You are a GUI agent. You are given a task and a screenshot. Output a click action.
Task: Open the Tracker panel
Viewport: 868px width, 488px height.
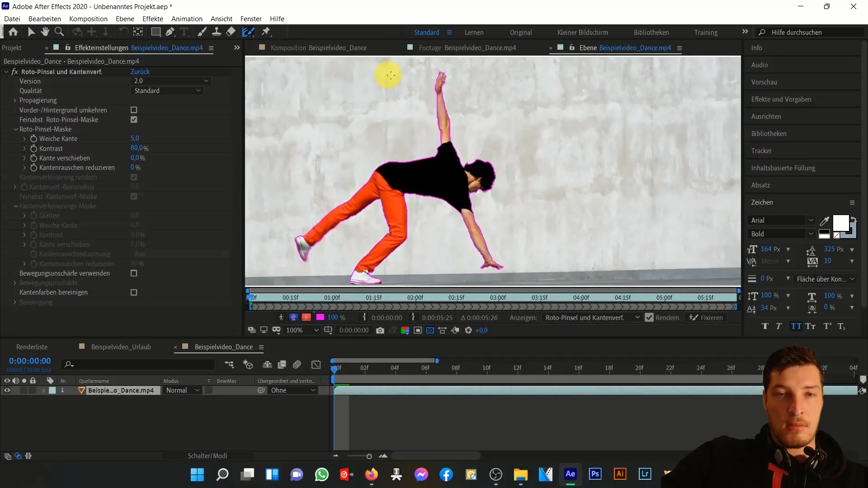[x=761, y=151]
